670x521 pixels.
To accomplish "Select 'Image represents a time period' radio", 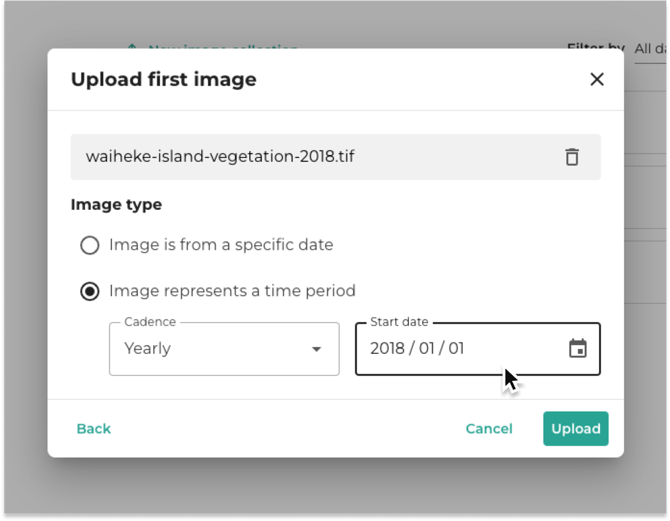I will (x=90, y=291).
